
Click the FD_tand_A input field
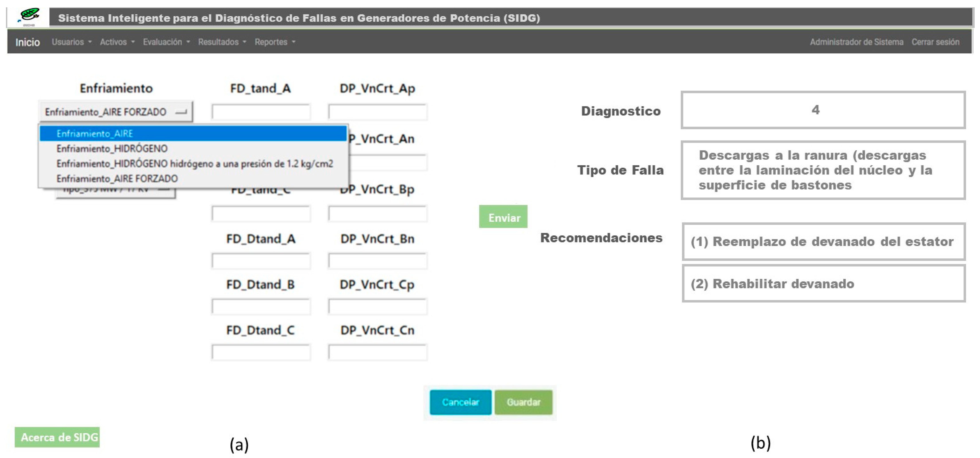pos(261,112)
